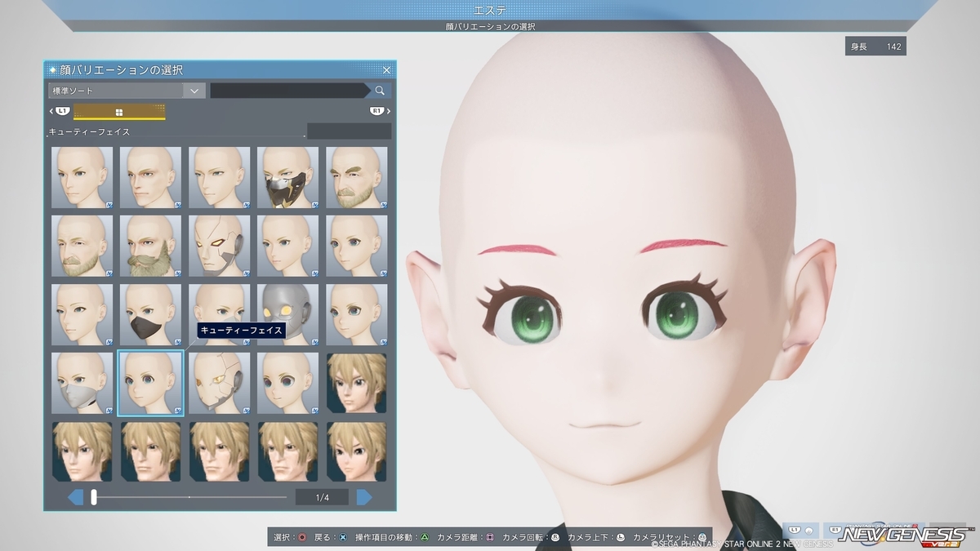The width and height of the screenshot is (980, 551).
Task: Click the 1/4 page indicator
Action: tap(322, 497)
